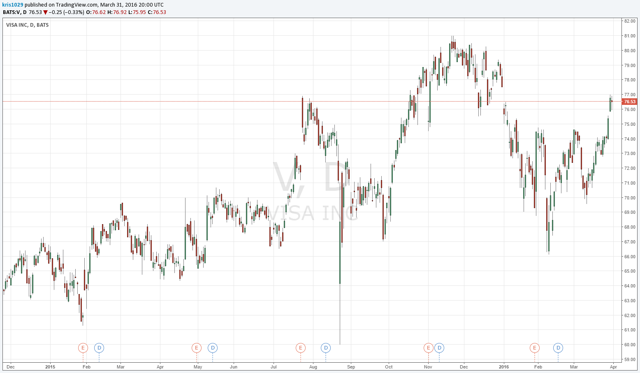
Task: Click the dividend D marker after Aug
Action: pos(325,348)
